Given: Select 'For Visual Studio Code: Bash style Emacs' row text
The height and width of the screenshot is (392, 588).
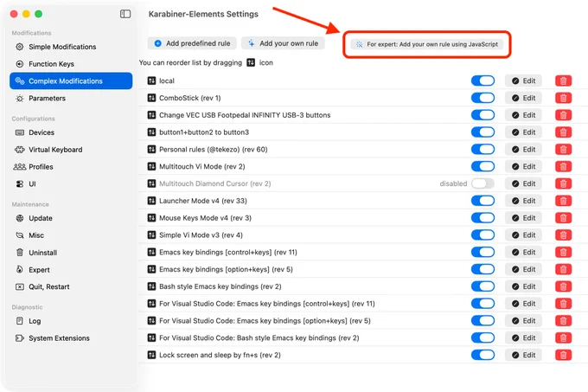Looking at the screenshot, I should (x=259, y=338).
